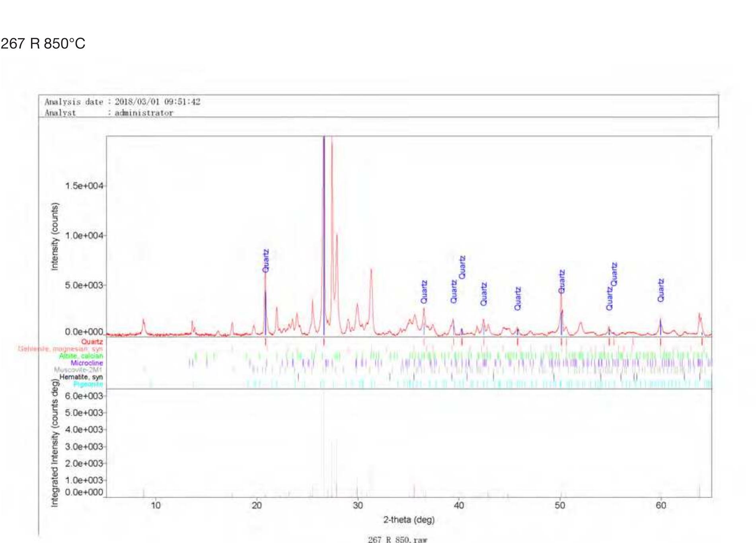
Task: Select the Hematite, syn legend entry
Action: click(81, 377)
